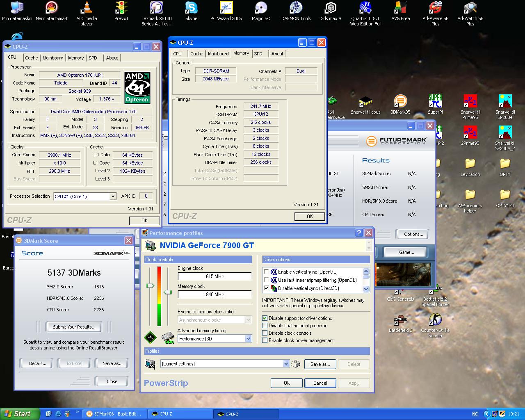Viewport: 525px width, 420px height.
Task: Open 3ds max 4 icon
Action: point(331,11)
